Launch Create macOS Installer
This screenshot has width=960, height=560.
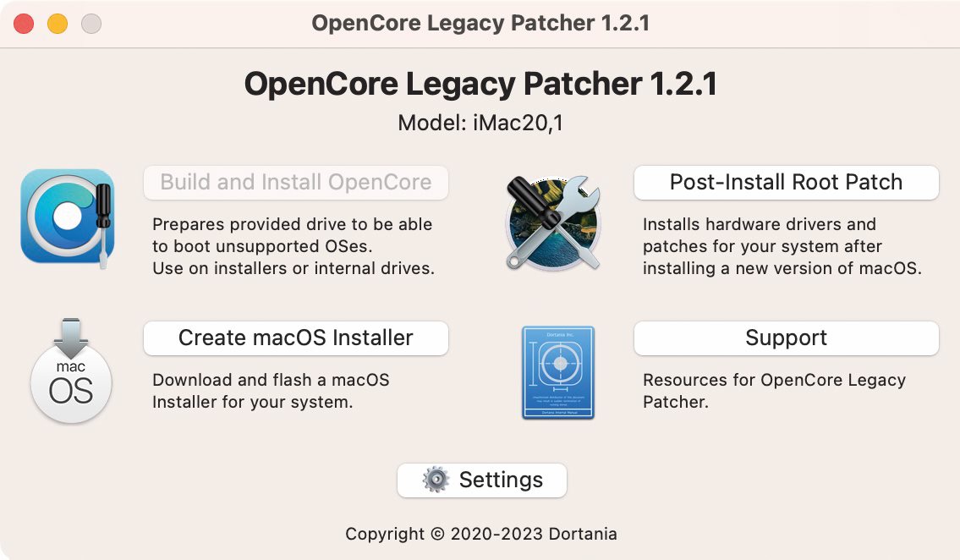(x=296, y=338)
